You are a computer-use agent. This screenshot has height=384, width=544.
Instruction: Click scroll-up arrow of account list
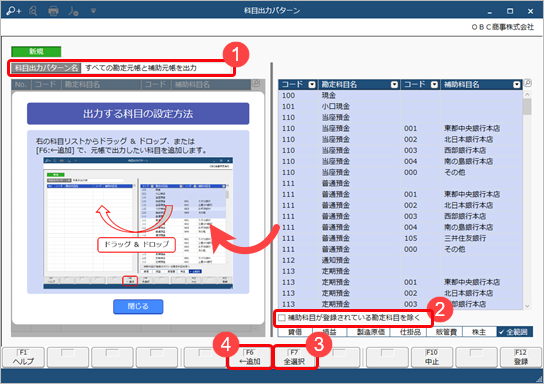[x=527, y=94]
